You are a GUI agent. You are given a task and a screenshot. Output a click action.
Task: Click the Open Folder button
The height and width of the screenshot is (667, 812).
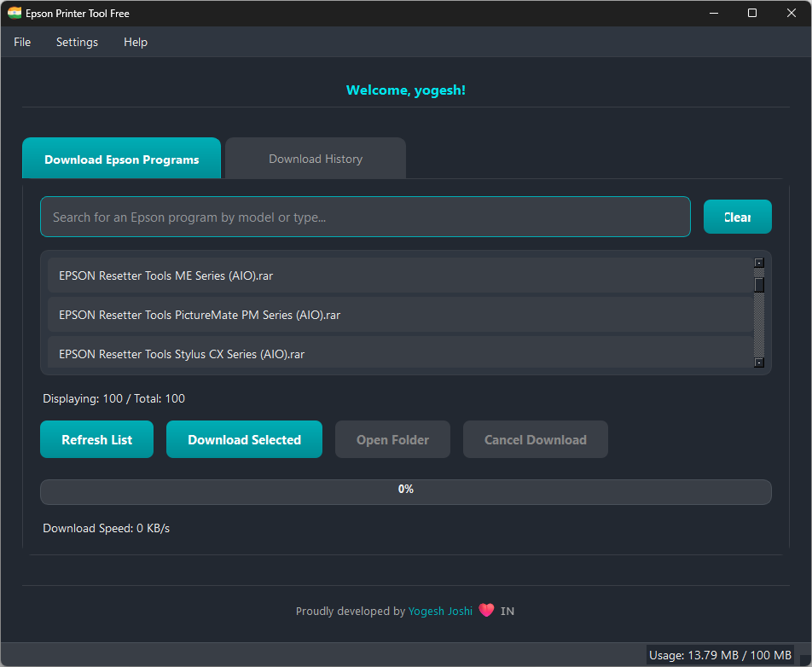point(392,439)
